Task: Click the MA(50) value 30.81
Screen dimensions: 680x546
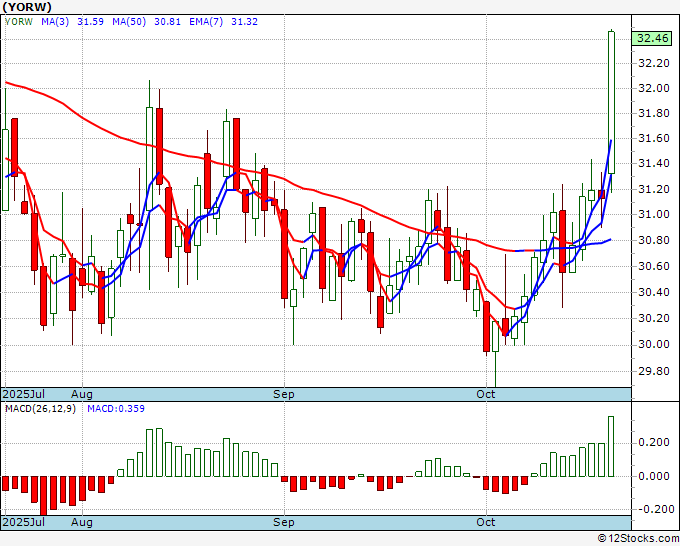Action: [x=167, y=22]
